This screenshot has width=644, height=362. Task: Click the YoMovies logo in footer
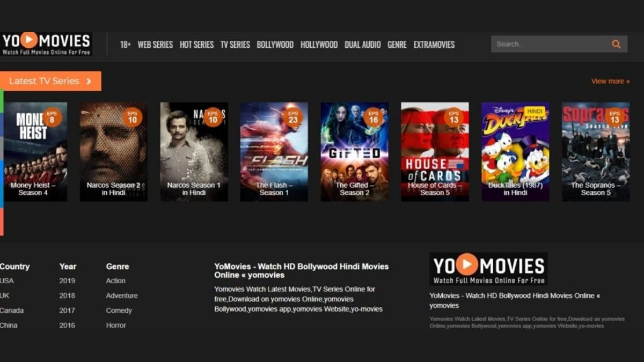(488, 269)
